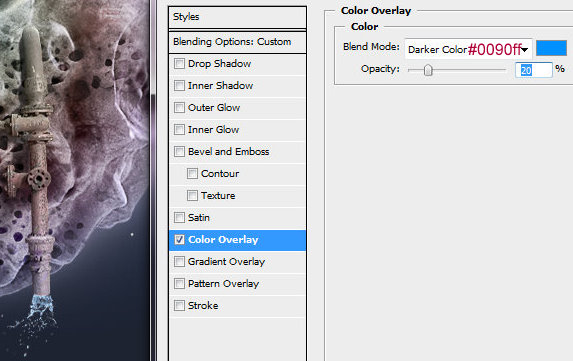This screenshot has width=573, height=361.
Task: Select the Gradient Overlay label
Action: coord(226,262)
